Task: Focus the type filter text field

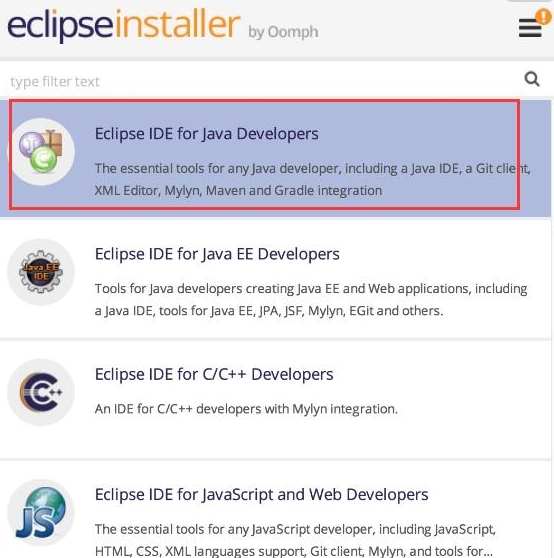Action: click(263, 81)
